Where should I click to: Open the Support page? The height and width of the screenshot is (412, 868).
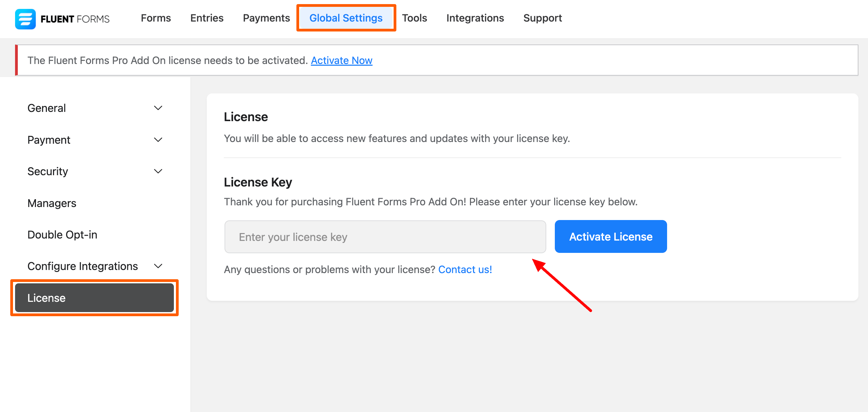click(x=542, y=18)
